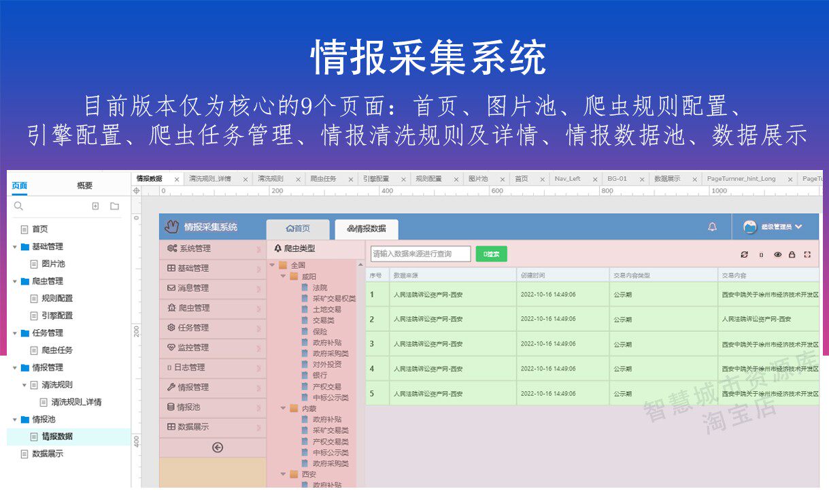The image size is (829, 504).
Task: Select the 爬虫任务 page in the pages tree
Action: click(56, 350)
